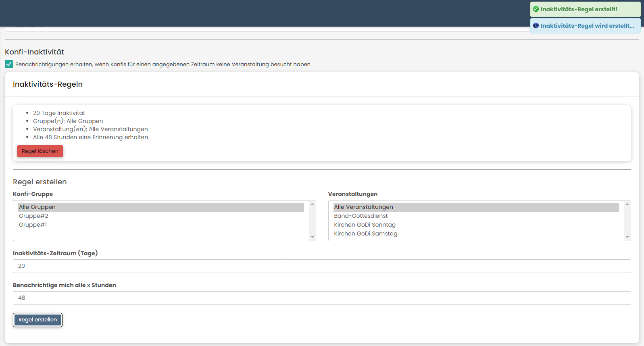Click the Inaktivitäts-Regeln card heading
This screenshot has height=346, width=644.
pos(48,84)
